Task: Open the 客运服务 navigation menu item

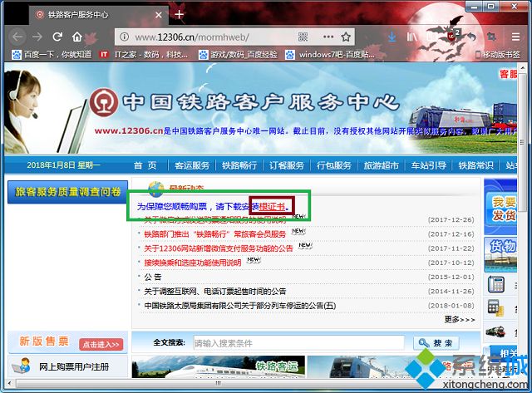Action: coord(192,165)
